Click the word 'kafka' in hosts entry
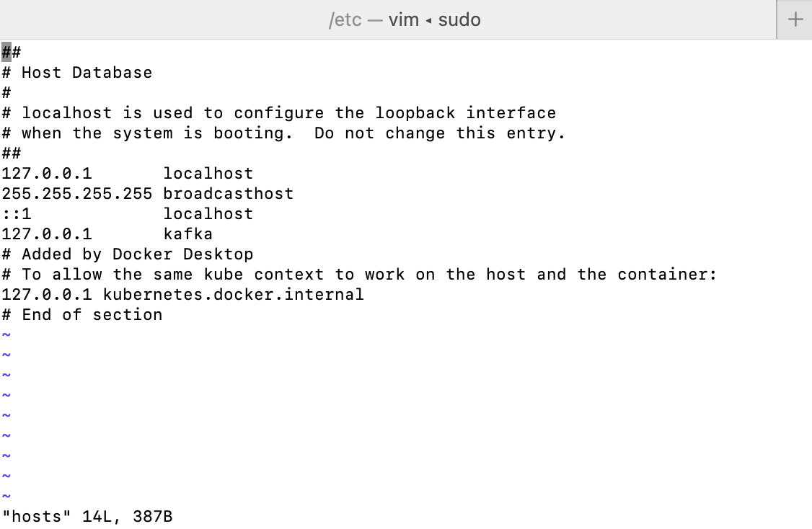This screenshot has height=529, width=812. [188, 234]
